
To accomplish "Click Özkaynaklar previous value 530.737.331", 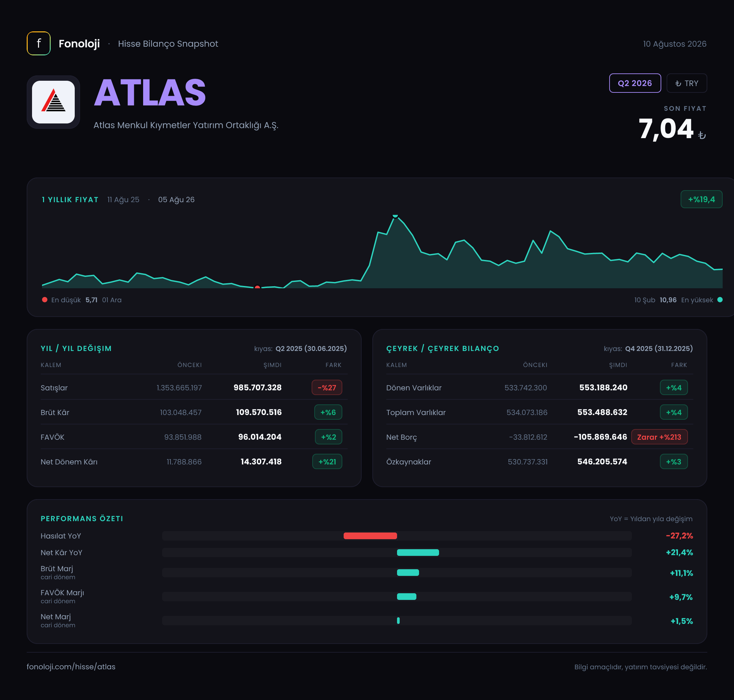I will 527,461.
